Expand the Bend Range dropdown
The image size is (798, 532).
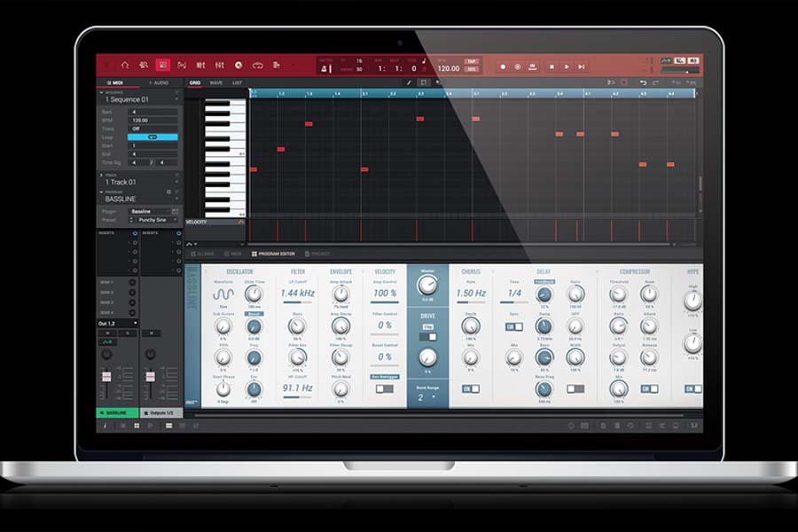tap(427, 397)
